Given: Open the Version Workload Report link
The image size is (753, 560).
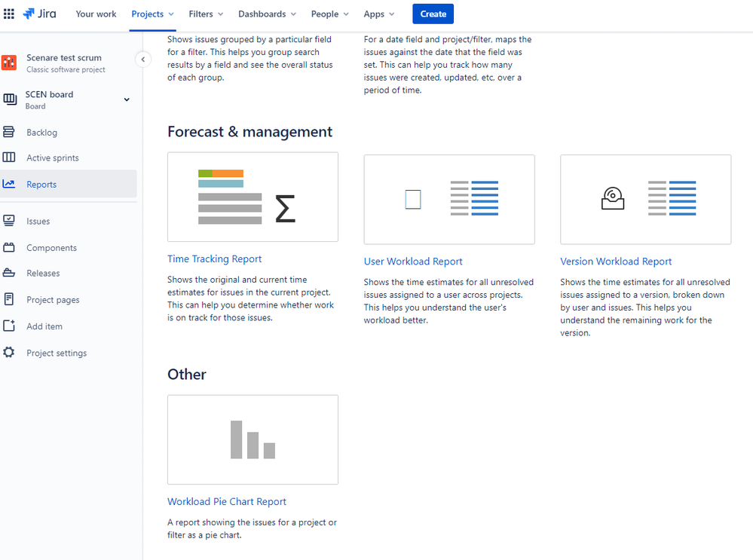Looking at the screenshot, I should [616, 262].
